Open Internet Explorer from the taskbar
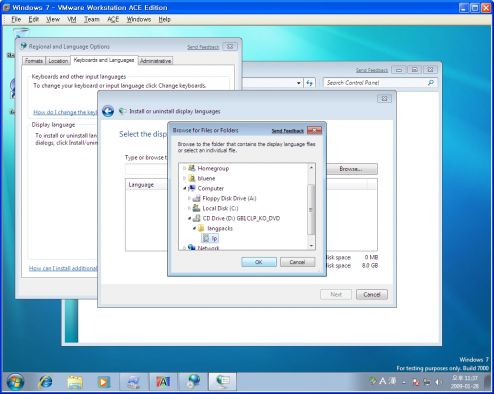Screen dimensions: 494x394 46,382
